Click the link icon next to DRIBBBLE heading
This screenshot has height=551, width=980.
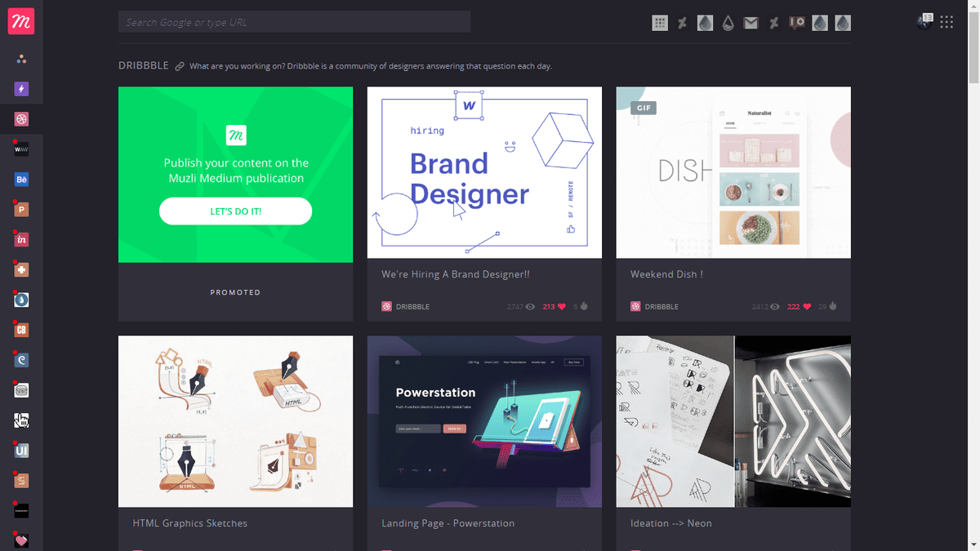pos(180,66)
